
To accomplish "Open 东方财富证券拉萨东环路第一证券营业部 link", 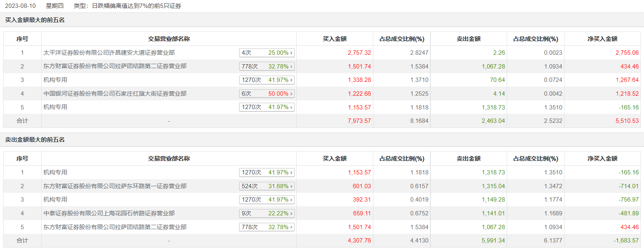I will point(115,186).
